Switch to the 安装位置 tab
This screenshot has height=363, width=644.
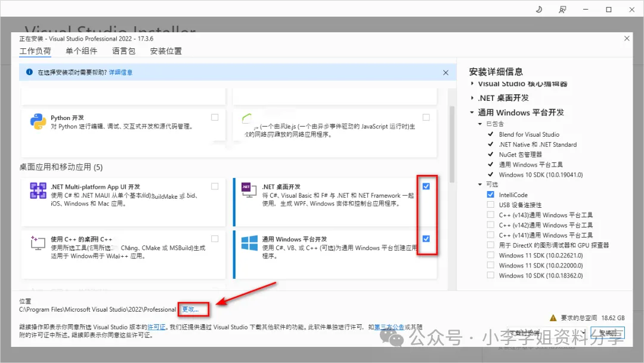coord(166,51)
